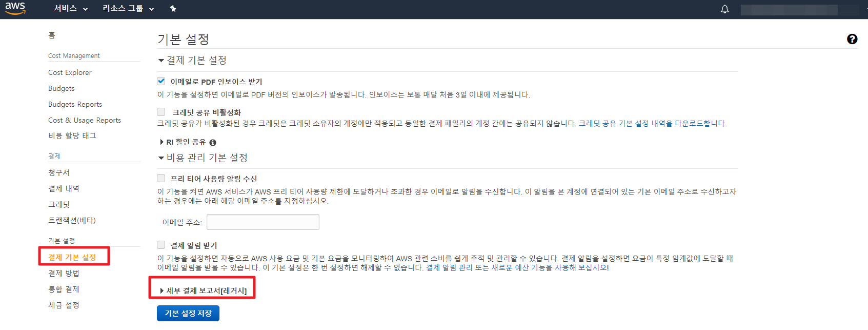
Task: Enable 프리 티어 사용량 알림 수신 checkbox
Action: 161,178
